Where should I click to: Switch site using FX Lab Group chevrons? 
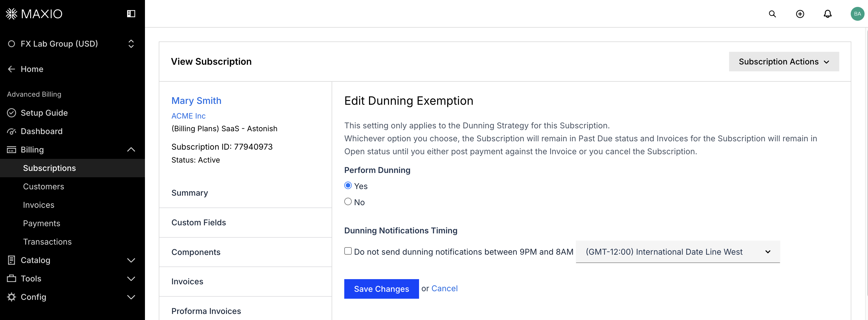[x=131, y=44]
